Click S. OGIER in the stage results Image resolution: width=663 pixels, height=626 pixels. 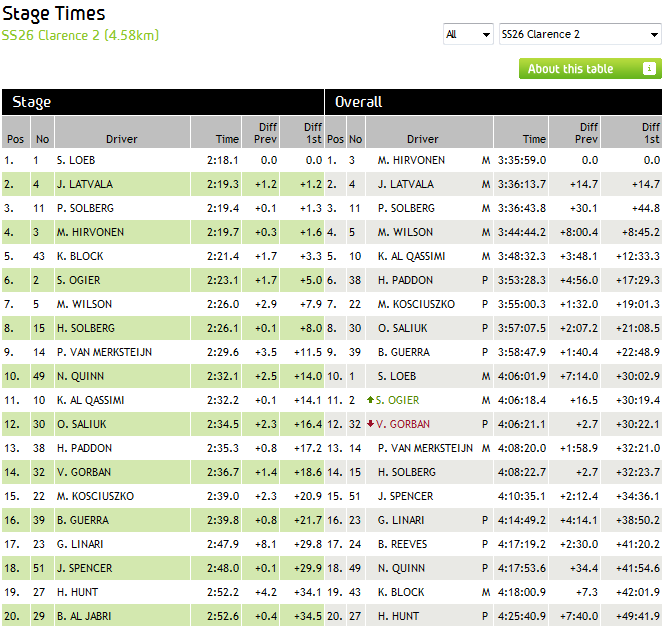[x=79, y=280]
